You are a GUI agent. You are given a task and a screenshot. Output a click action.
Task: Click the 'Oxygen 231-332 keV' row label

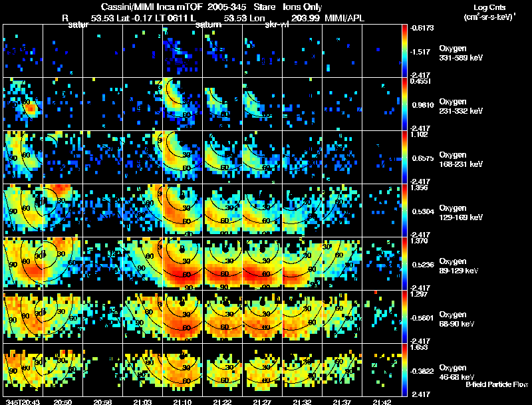point(461,106)
